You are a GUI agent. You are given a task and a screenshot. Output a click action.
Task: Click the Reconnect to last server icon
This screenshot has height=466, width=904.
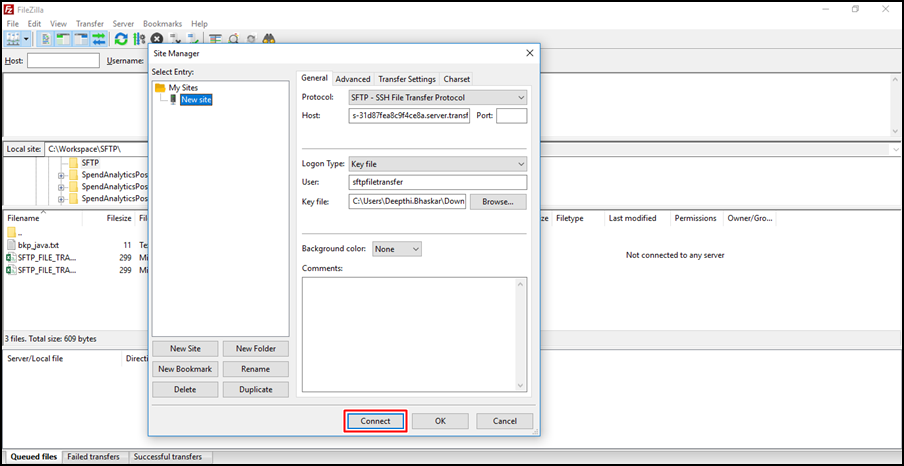193,38
